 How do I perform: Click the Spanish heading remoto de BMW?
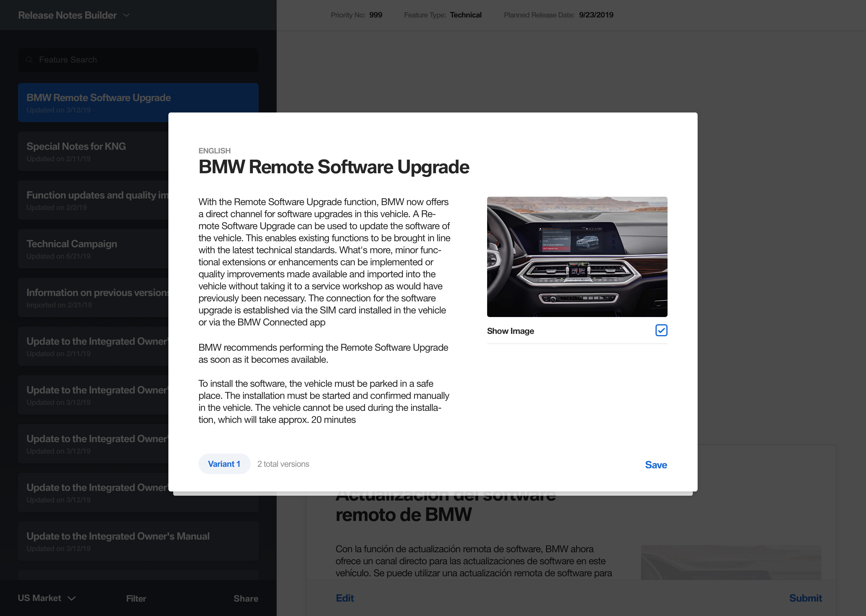404,515
